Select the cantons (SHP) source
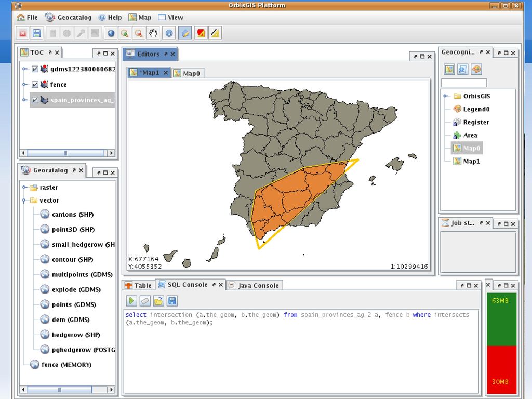532x399 pixels. click(x=67, y=215)
